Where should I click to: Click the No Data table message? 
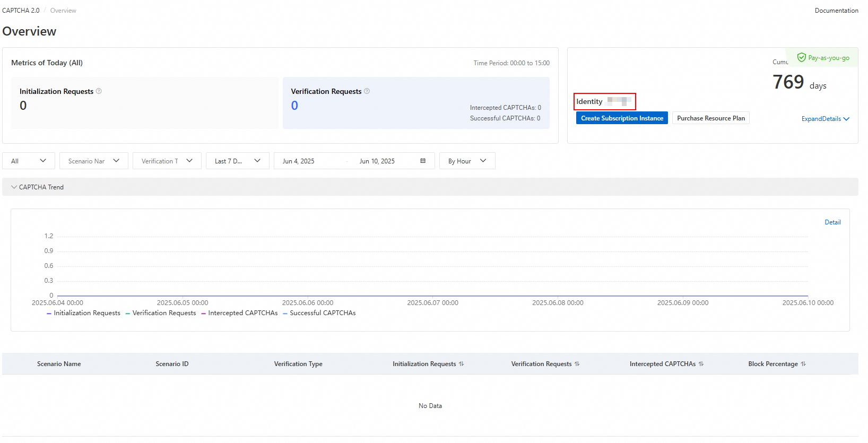pos(430,406)
